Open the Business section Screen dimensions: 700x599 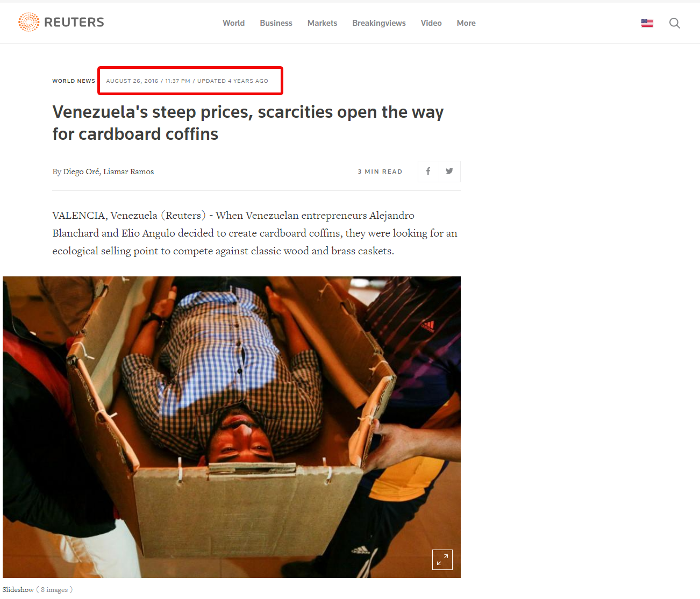click(x=276, y=23)
